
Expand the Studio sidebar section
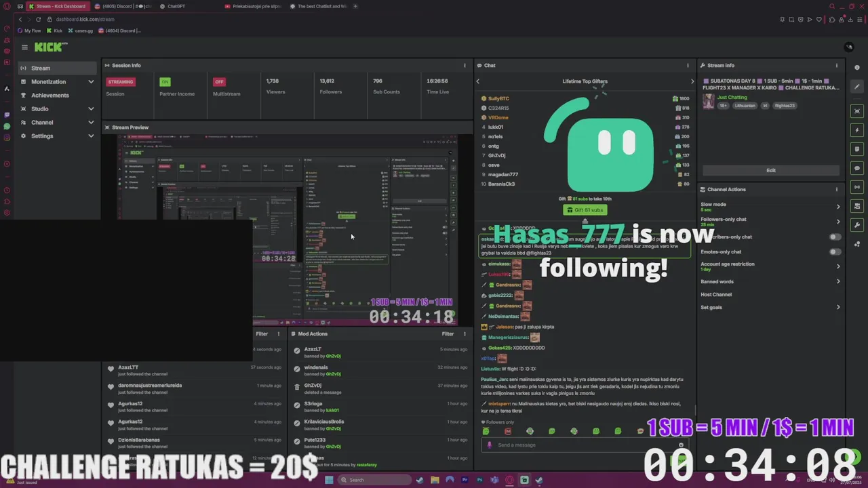(x=58, y=109)
